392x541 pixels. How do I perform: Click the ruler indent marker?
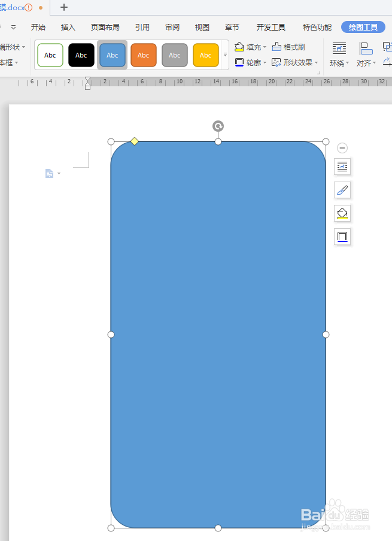click(87, 83)
